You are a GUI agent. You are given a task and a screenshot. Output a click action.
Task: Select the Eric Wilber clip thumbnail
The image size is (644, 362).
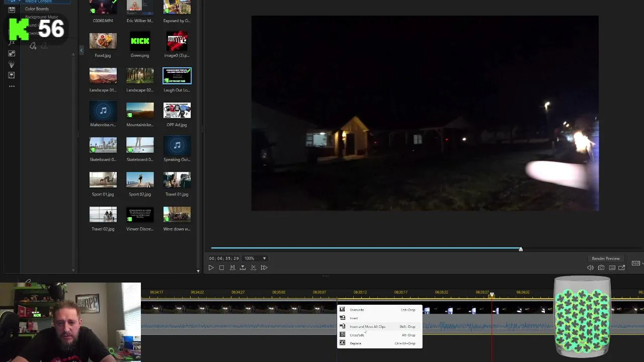point(140,7)
